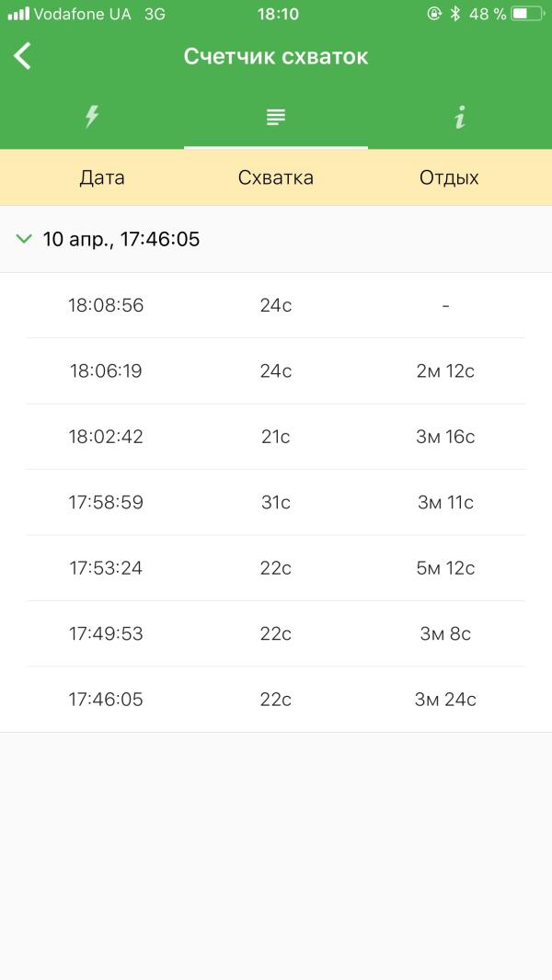Tap the battery icon in status bar
552x980 pixels.
tap(527, 14)
